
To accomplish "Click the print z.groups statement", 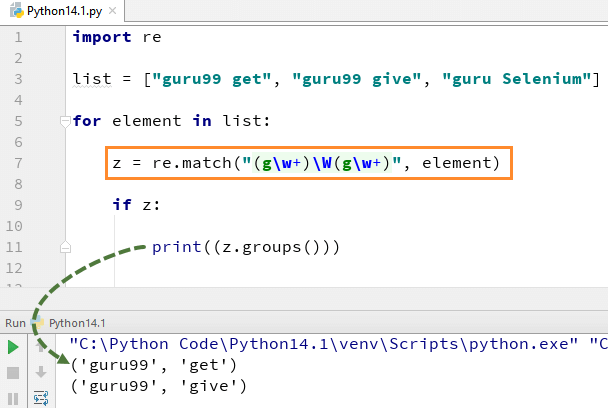I will (x=246, y=247).
